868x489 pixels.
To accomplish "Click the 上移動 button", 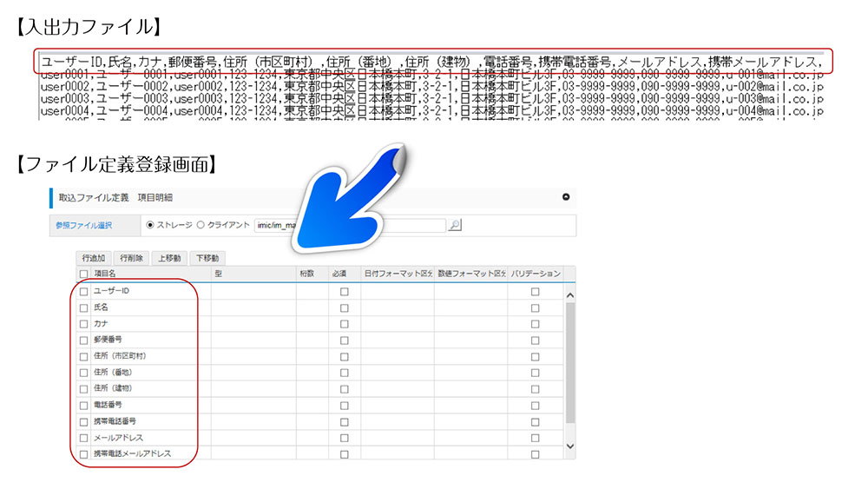I will 169,258.
